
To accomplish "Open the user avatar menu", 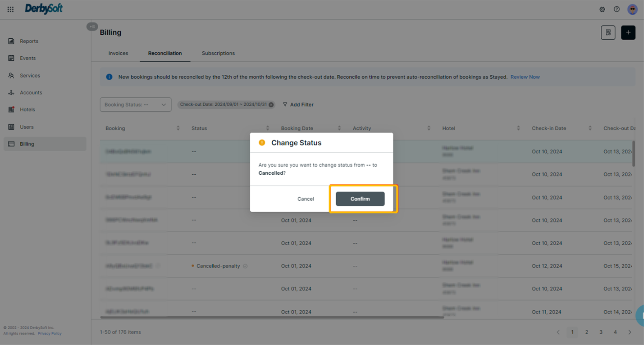I will 632,9.
